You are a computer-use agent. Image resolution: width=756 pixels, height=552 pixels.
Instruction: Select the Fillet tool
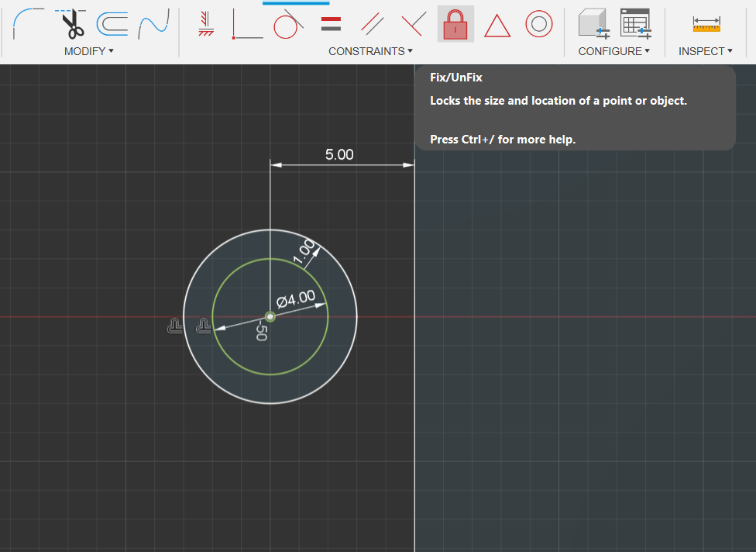(28, 23)
